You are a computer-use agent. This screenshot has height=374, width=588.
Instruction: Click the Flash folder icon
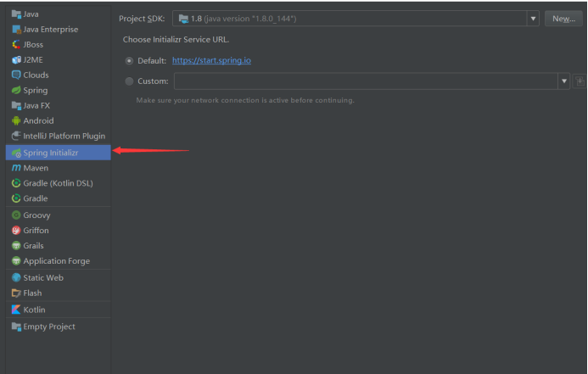pos(16,293)
